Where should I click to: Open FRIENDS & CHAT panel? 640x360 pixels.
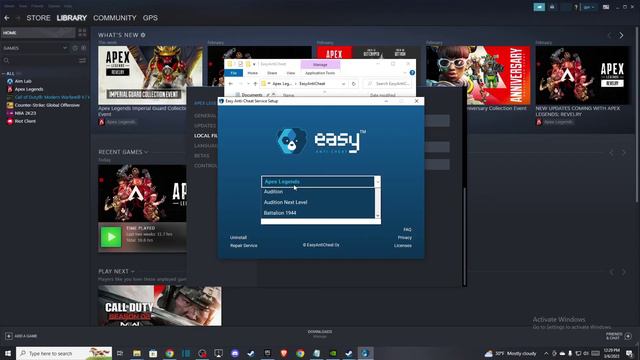click(619, 336)
